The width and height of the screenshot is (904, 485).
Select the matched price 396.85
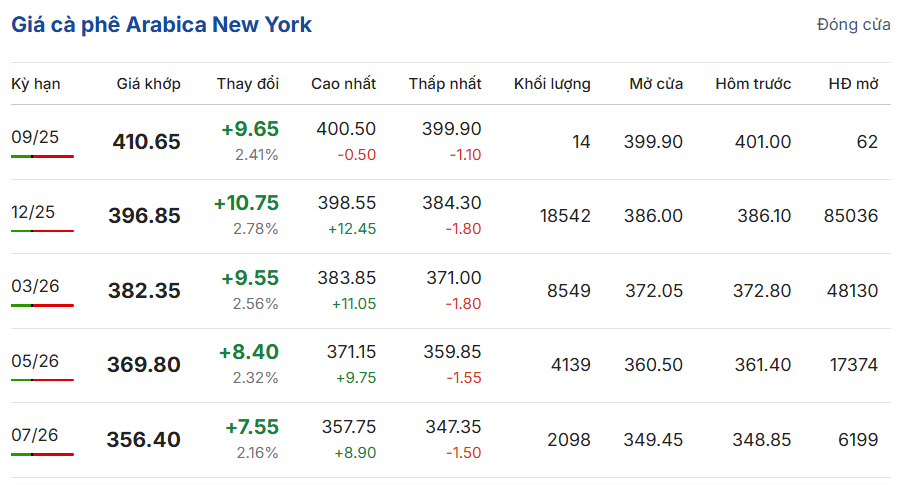click(145, 216)
